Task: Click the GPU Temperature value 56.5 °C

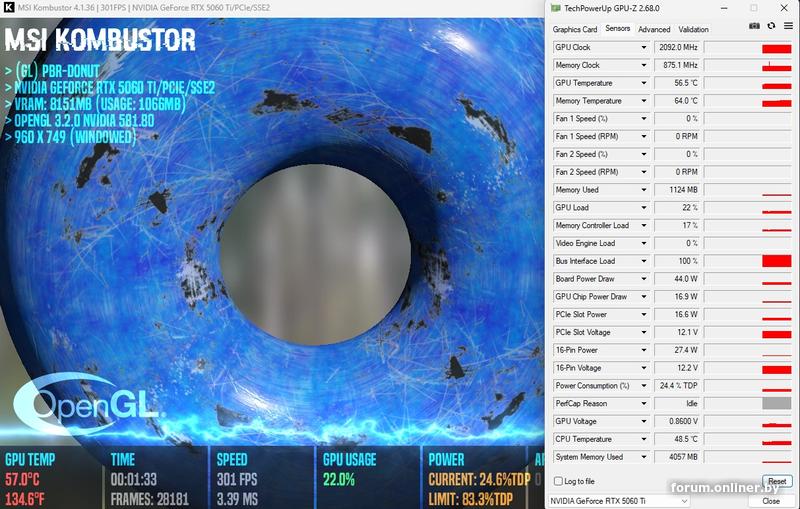Action: coord(678,83)
